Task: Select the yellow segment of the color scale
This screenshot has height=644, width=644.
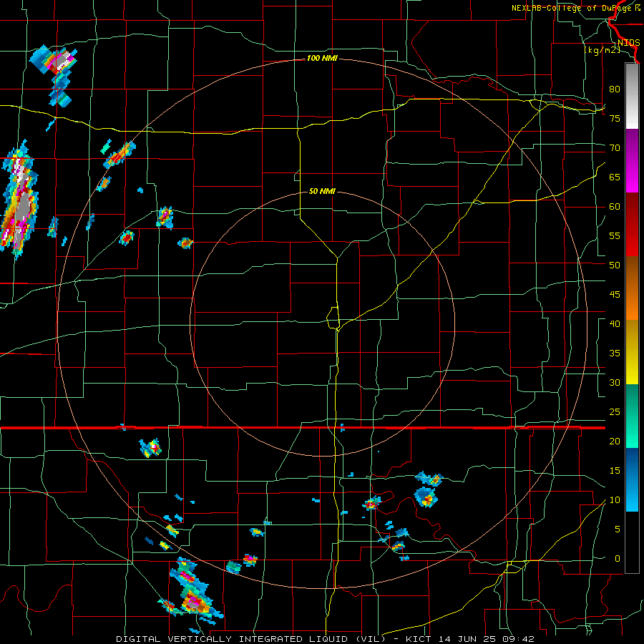Action: [632, 352]
